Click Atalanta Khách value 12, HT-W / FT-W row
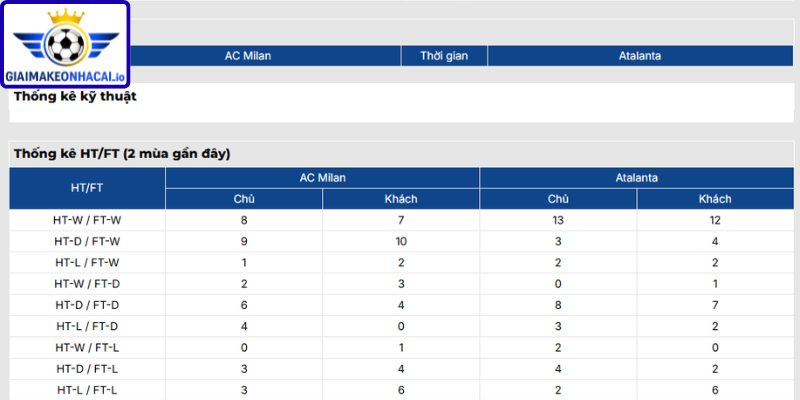 point(715,220)
